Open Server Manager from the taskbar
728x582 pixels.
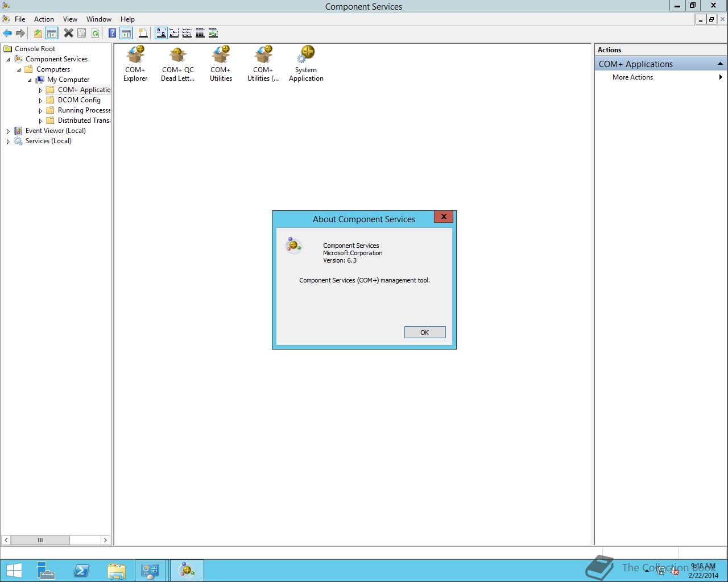(46, 570)
